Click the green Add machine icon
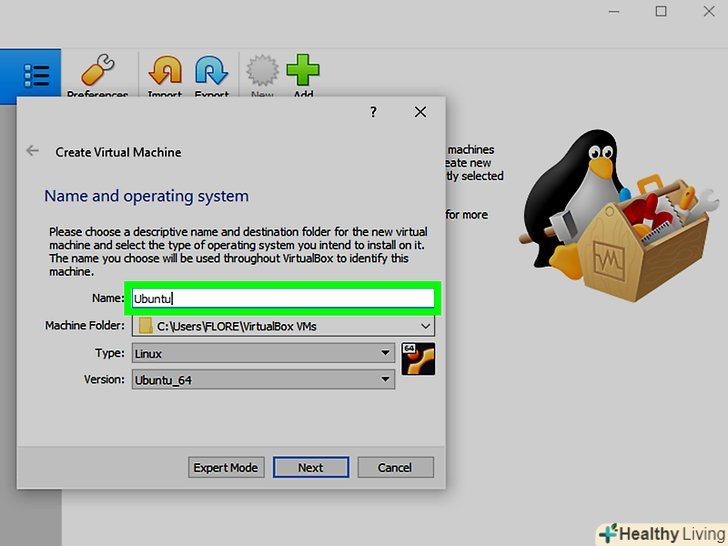 [303, 70]
